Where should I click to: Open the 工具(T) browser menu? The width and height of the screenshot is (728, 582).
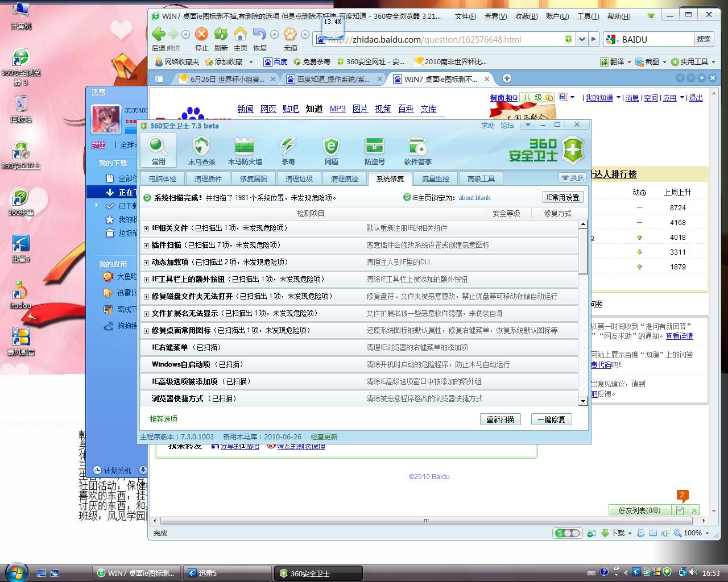[588, 16]
